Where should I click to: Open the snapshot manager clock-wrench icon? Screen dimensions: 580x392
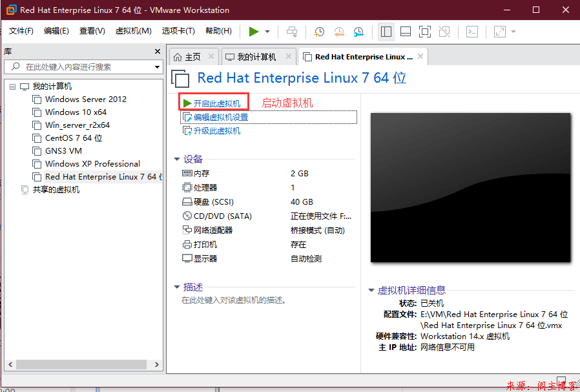click(358, 32)
